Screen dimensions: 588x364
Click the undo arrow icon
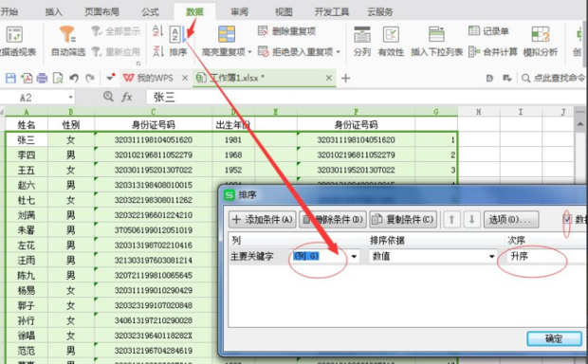(x=74, y=78)
